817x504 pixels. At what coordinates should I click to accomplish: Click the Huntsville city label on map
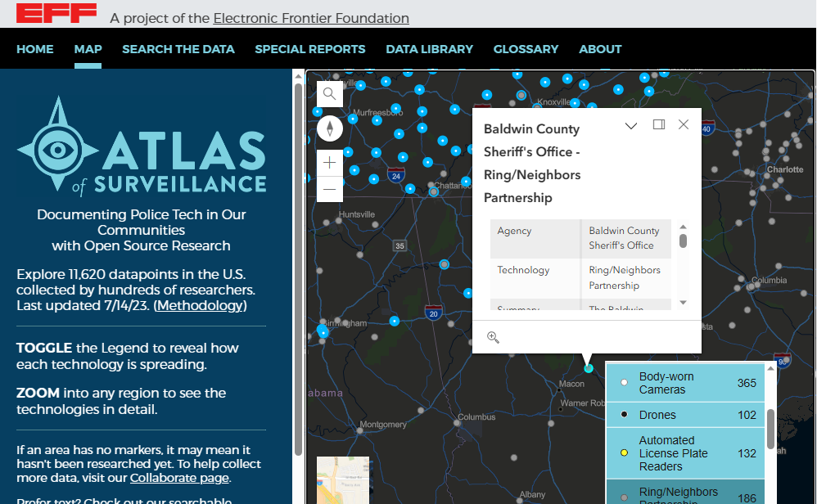357,214
